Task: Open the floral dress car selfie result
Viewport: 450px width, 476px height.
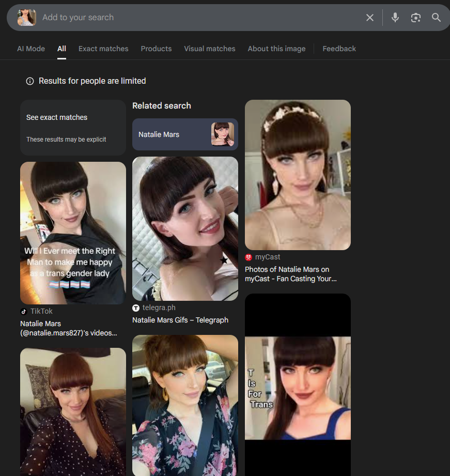Action: [185, 405]
